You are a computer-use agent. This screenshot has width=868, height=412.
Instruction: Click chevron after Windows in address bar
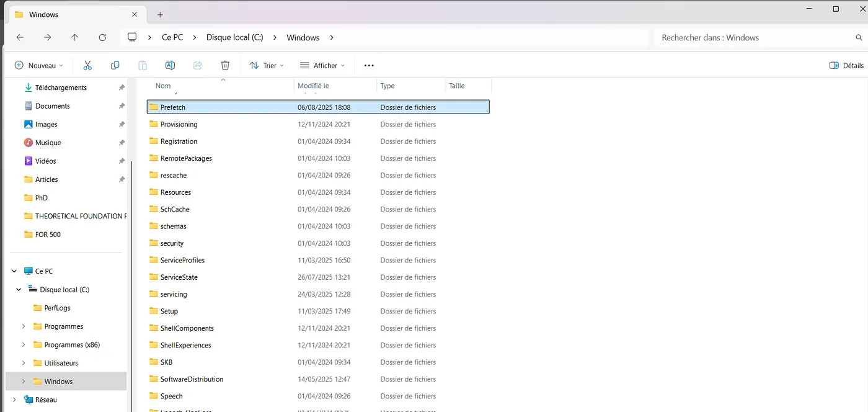[332, 37]
